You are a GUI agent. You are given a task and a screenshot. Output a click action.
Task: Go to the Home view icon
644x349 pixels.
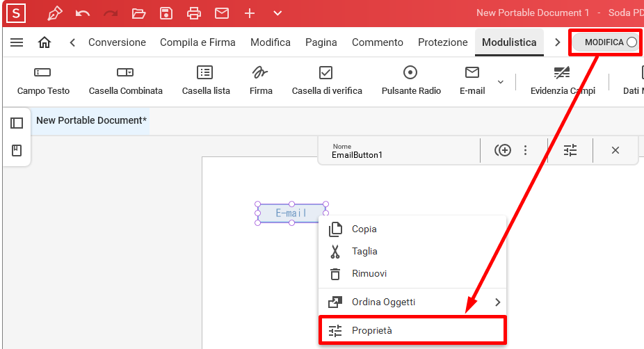click(x=45, y=42)
